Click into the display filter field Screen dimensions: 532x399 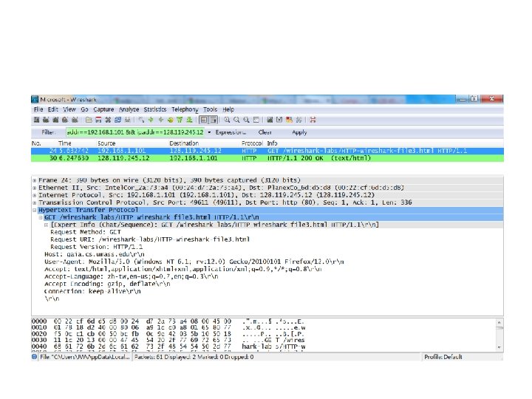click(x=135, y=132)
